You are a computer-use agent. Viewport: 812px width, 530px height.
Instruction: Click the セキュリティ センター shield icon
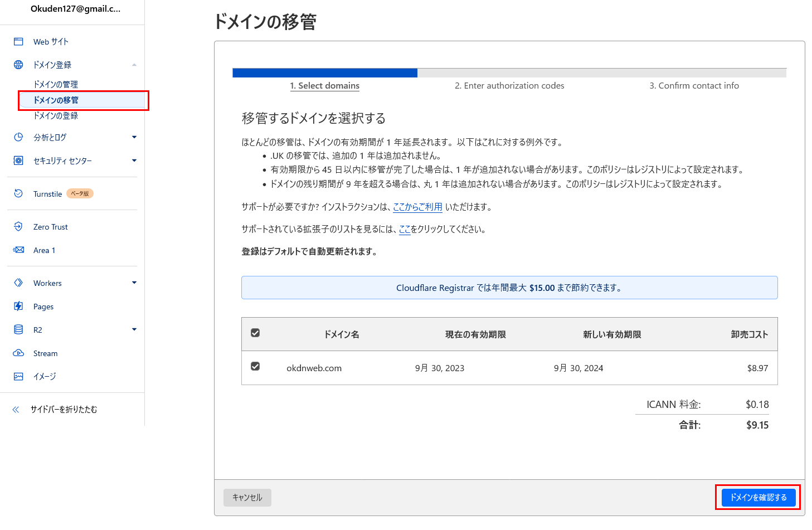(x=18, y=161)
